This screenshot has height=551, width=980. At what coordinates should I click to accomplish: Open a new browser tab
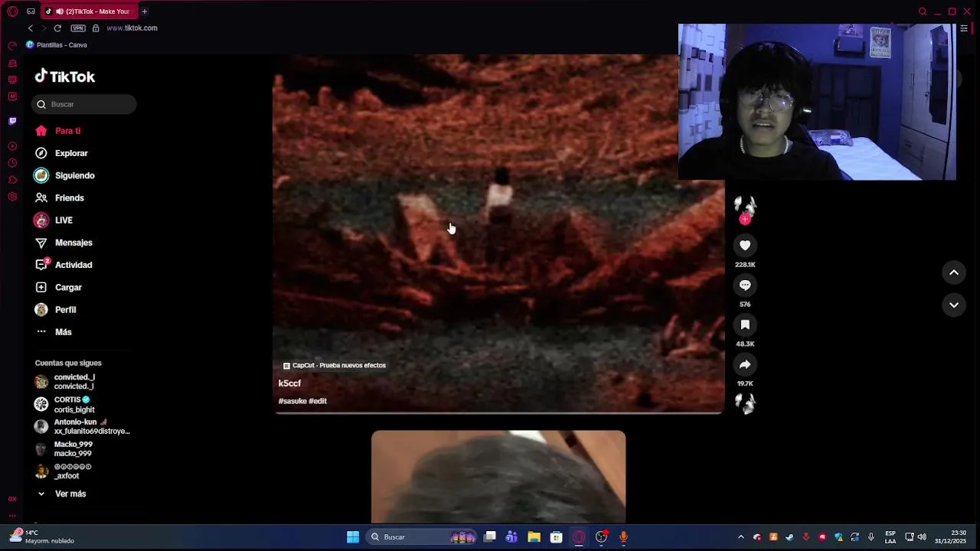pyautogui.click(x=144, y=11)
